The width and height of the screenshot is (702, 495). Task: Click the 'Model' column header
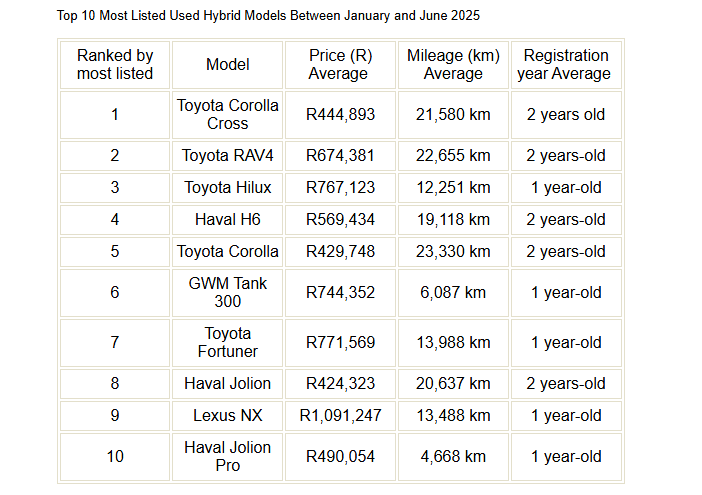(x=227, y=65)
